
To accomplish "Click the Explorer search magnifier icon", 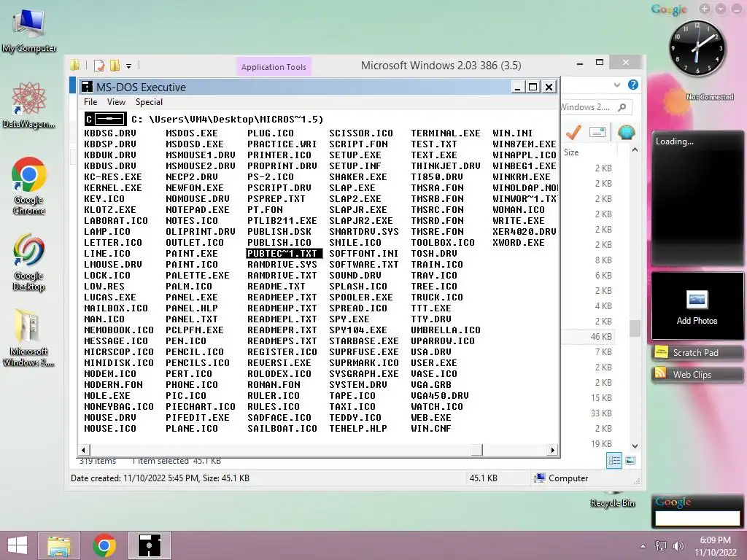I will [x=622, y=108].
